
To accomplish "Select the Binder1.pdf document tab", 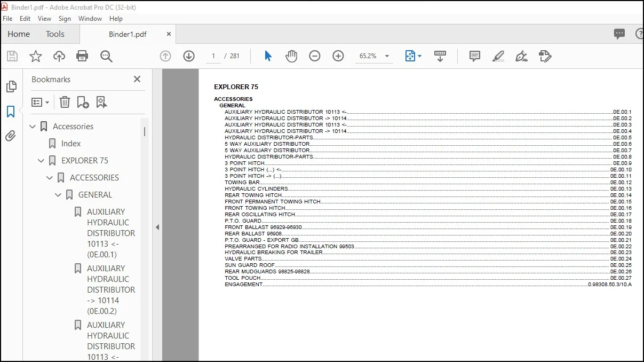I will click(128, 34).
